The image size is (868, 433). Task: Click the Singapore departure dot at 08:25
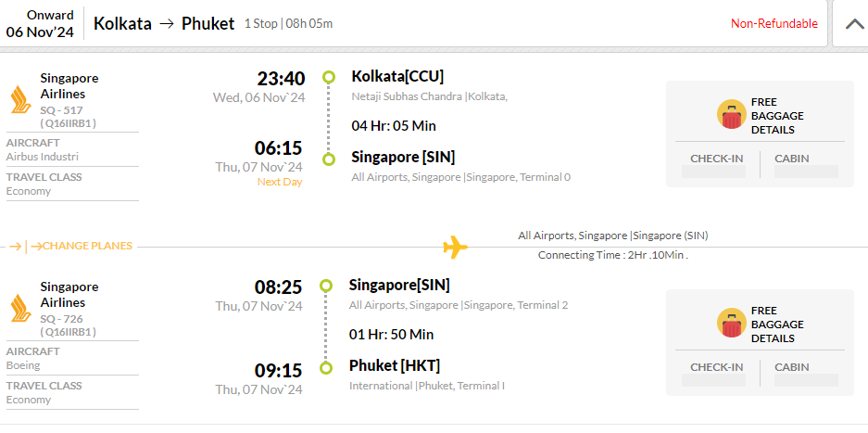click(327, 287)
